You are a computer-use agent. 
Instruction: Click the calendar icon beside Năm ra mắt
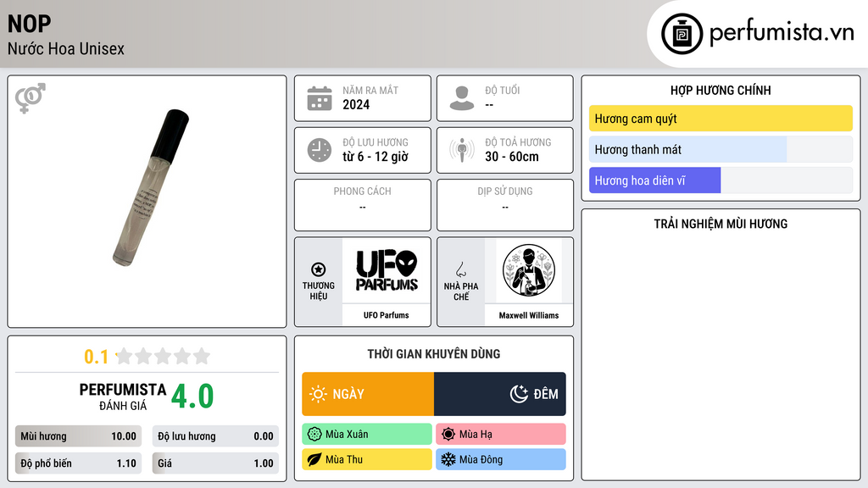point(320,98)
